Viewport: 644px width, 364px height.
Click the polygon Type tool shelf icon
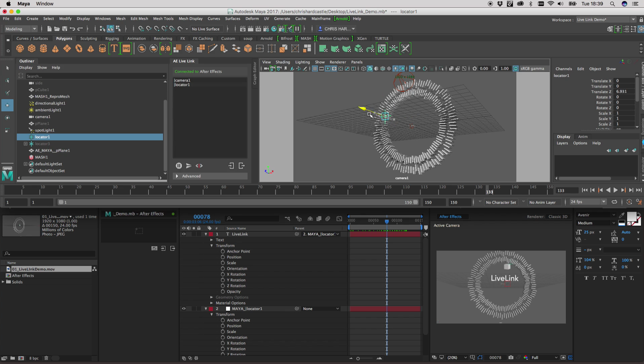tap(114, 49)
